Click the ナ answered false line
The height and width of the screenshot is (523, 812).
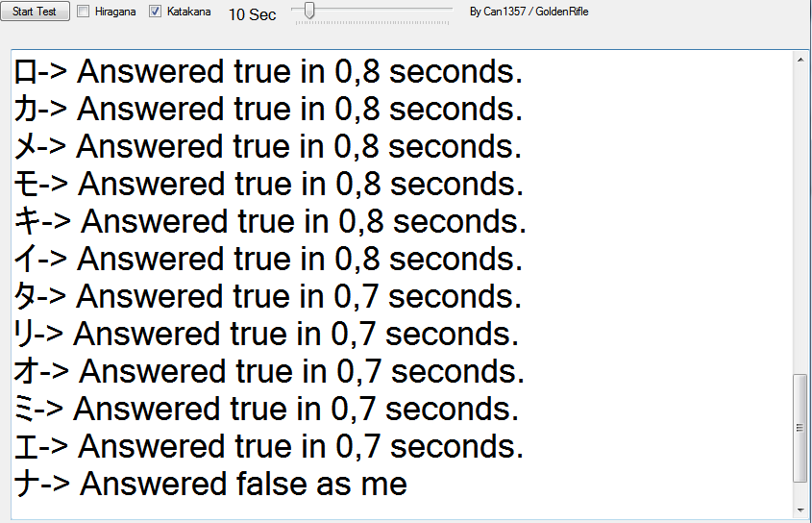point(210,485)
